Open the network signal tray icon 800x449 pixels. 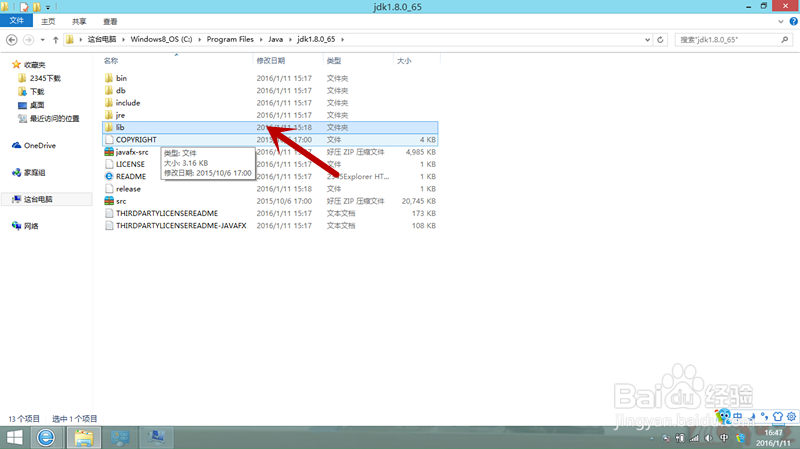pyautogui.click(x=694, y=438)
